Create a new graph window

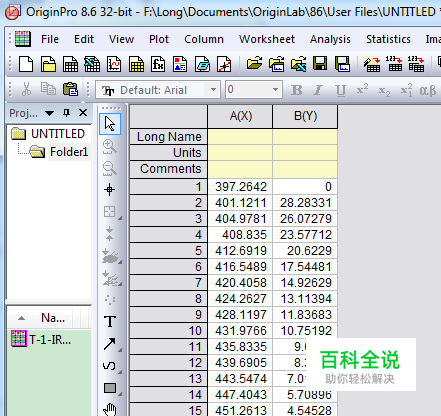(x=114, y=64)
